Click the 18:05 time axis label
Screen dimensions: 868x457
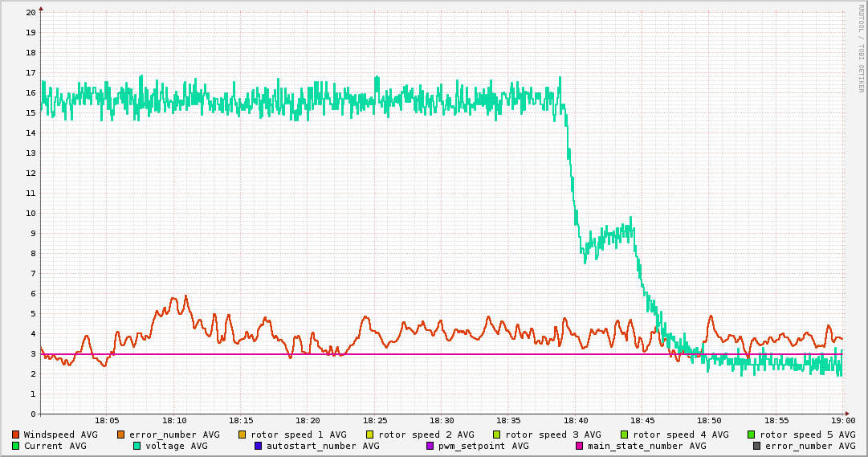pos(108,420)
